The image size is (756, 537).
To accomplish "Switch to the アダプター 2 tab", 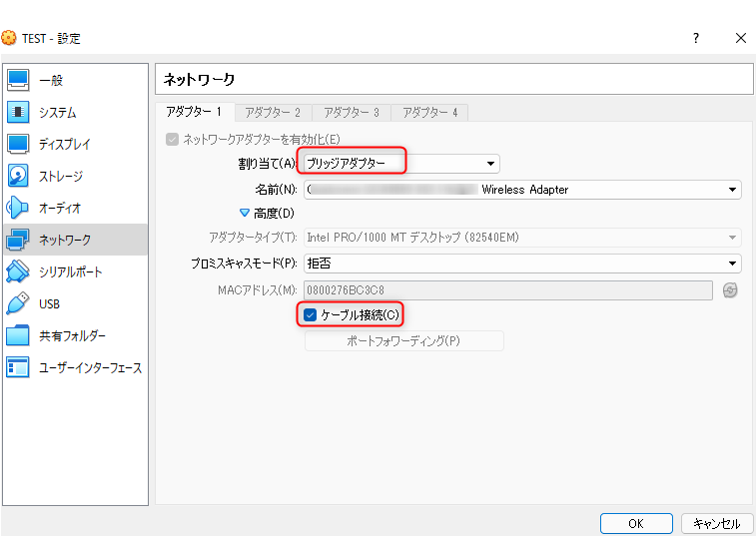I will click(273, 113).
